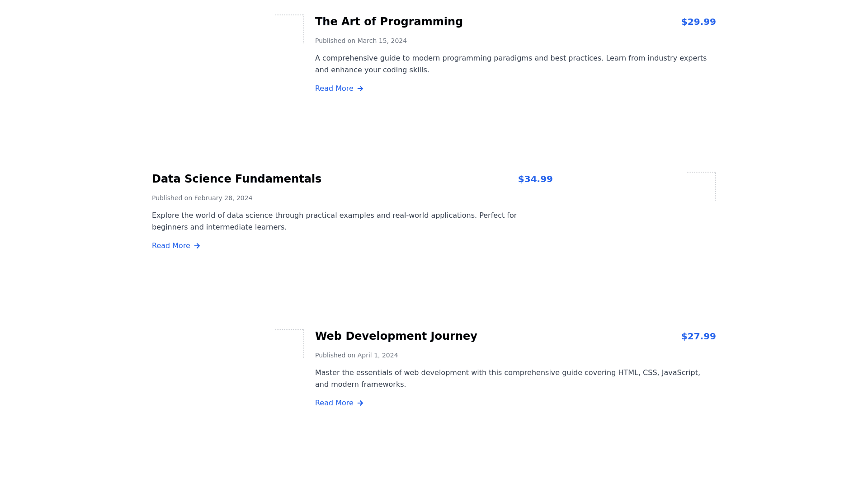Image resolution: width=868 pixels, height=488 pixels.
Task: Select the Data Science Fundamentals heading
Action: [236, 179]
